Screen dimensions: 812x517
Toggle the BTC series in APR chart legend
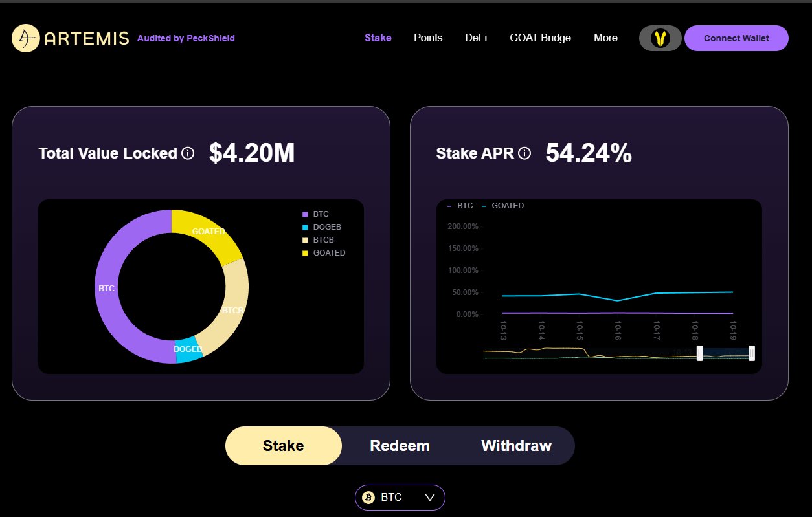point(460,206)
